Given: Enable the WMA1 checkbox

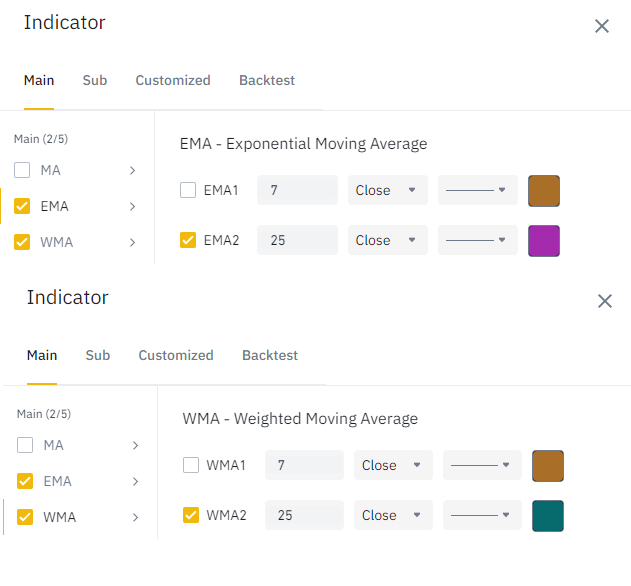Looking at the screenshot, I should (x=191, y=465).
